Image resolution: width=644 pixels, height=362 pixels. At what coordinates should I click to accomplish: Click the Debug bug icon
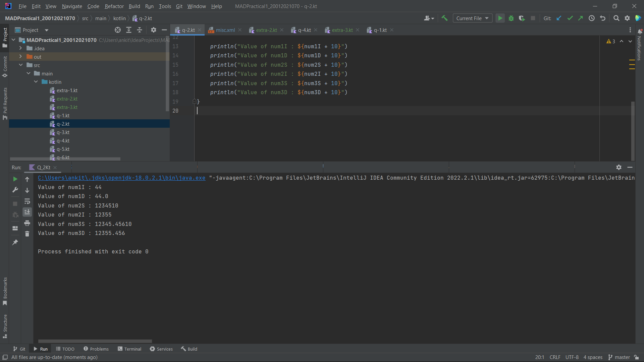(x=511, y=18)
